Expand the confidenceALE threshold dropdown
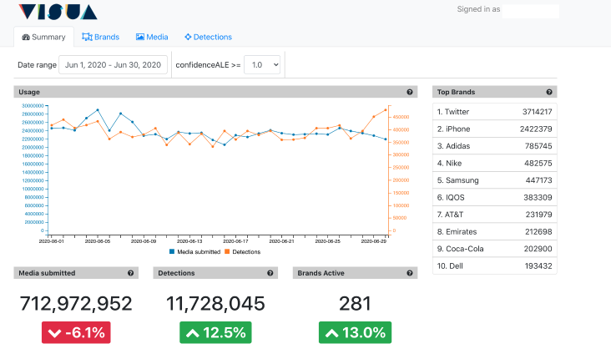The height and width of the screenshot is (364, 611). pyautogui.click(x=262, y=64)
